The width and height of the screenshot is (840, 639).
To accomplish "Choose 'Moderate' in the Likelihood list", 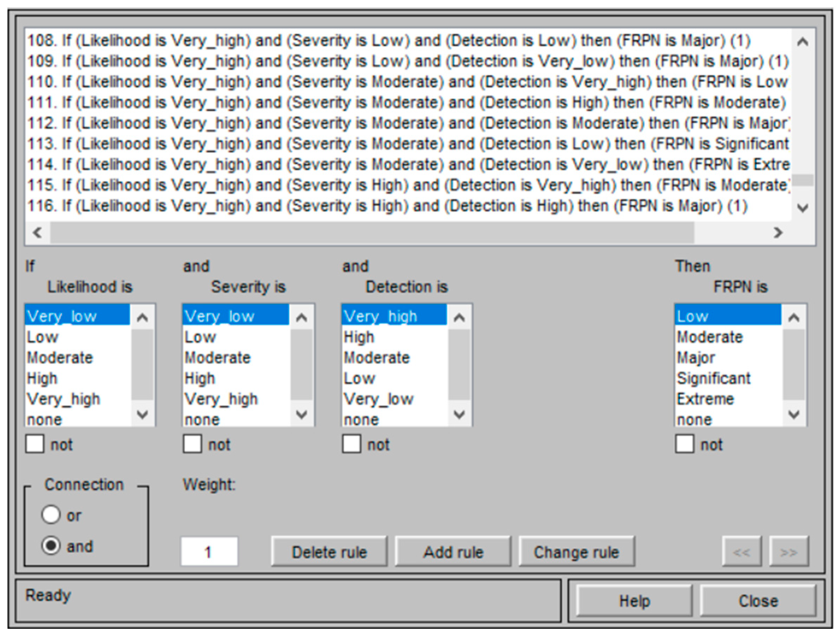I will click(60, 358).
